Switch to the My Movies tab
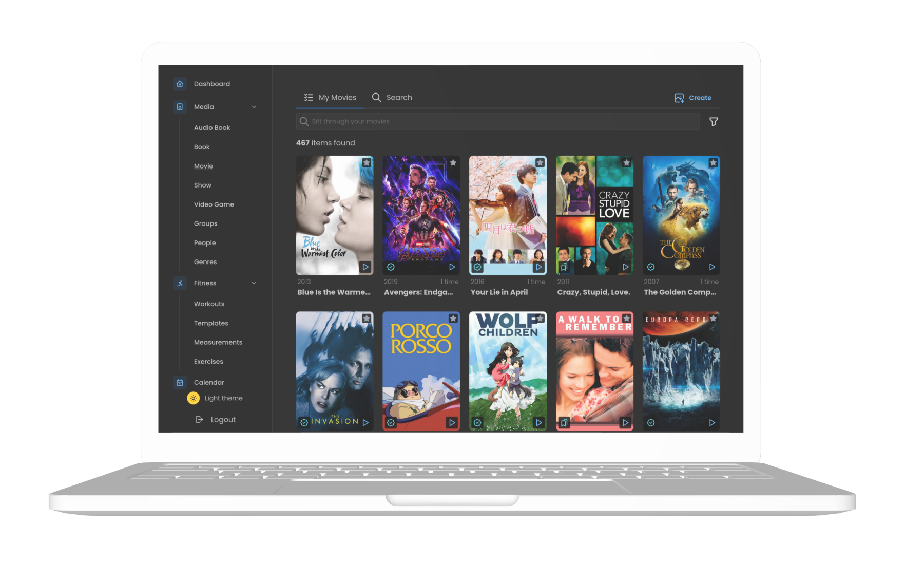This screenshot has width=924, height=561. [330, 97]
